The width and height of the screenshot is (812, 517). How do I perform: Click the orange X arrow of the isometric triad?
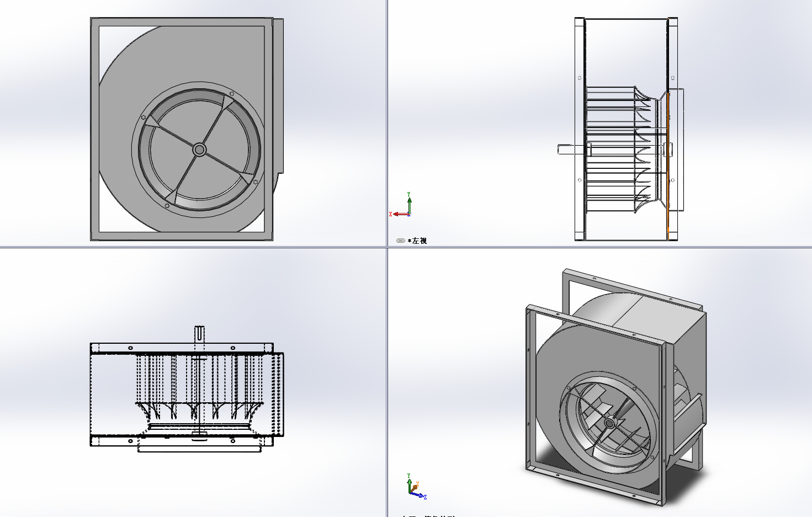pos(415,487)
